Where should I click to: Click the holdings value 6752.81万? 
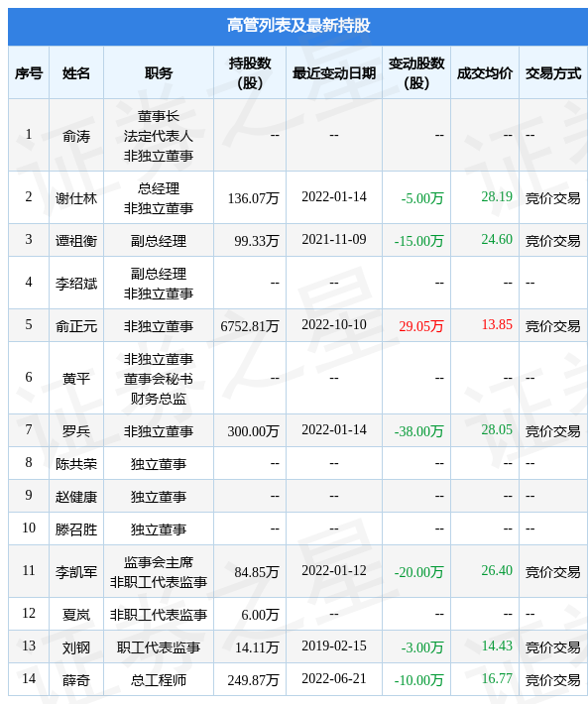tap(250, 326)
